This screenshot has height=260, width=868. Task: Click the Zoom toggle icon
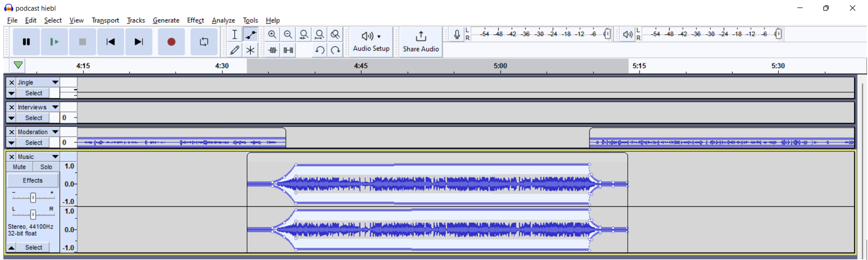tap(335, 35)
